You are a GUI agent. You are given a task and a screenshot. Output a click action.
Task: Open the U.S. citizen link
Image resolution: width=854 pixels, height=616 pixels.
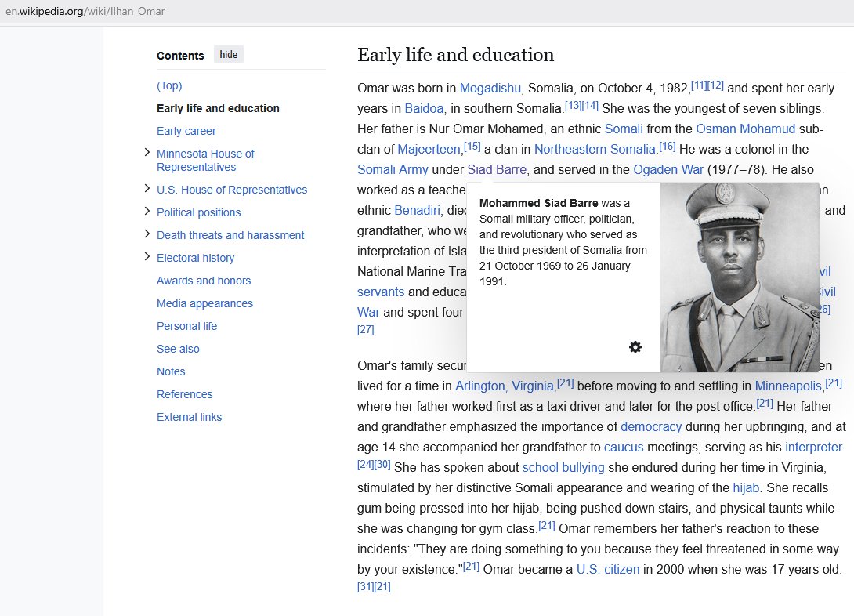point(608,570)
